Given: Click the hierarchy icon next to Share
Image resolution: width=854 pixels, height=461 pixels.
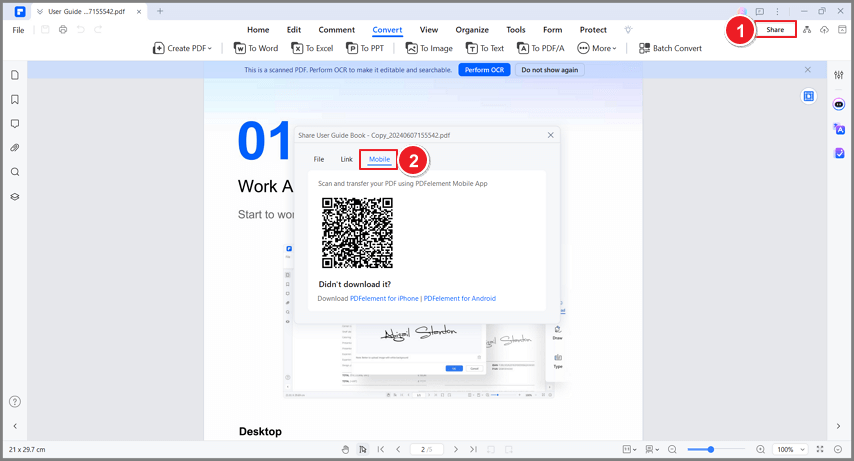Looking at the screenshot, I should click(807, 29).
